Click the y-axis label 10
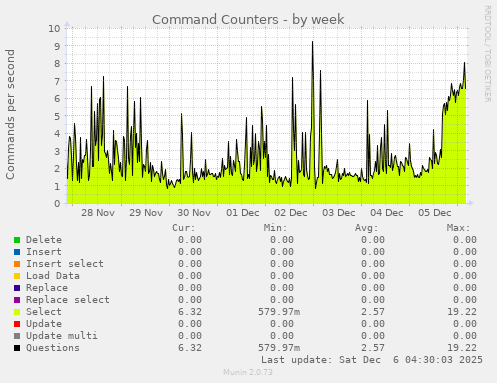Viewport: 497px width, 383px height. tap(54, 28)
